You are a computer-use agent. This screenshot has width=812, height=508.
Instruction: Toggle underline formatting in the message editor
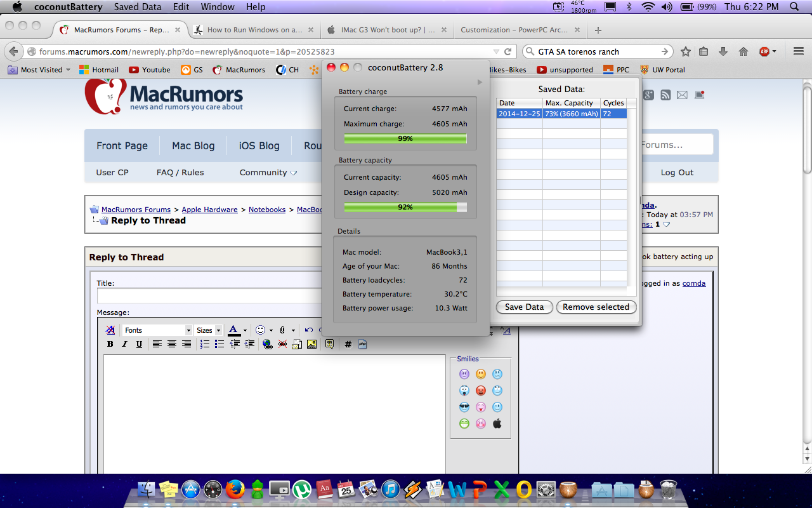point(140,344)
